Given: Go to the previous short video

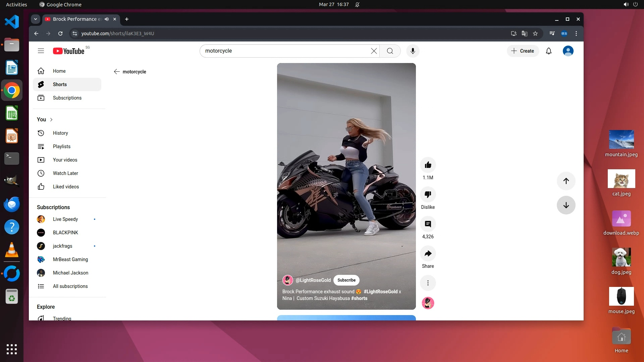Looking at the screenshot, I should point(566,181).
